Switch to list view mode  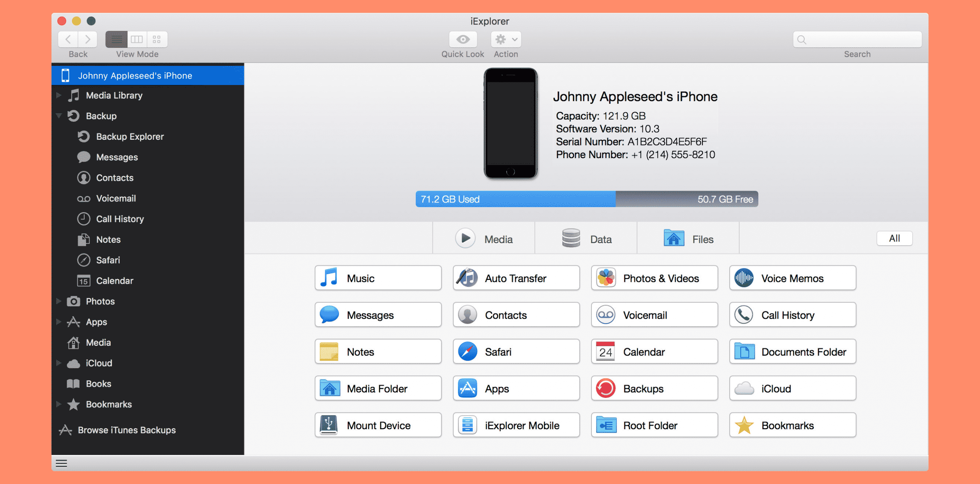pos(116,39)
